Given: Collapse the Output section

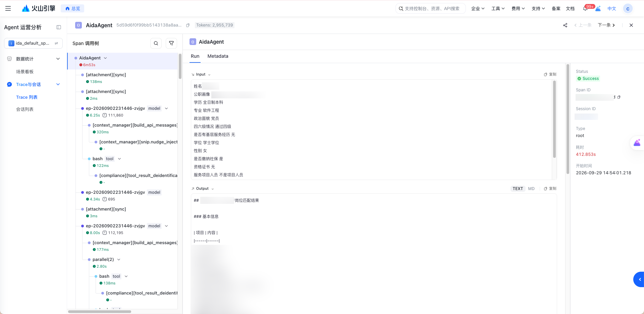Looking at the screenshot, I should click(x=213, y=189).
